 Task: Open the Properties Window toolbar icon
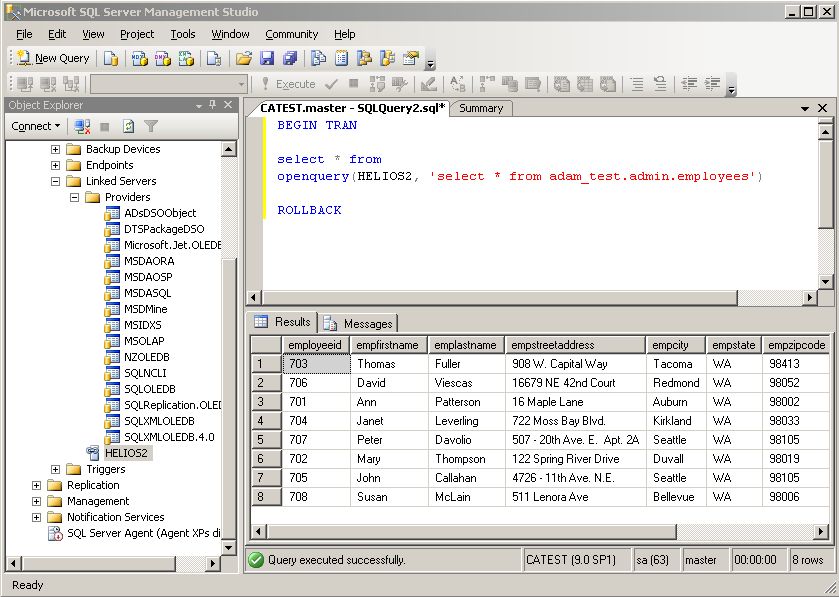[x=410, y=58]
